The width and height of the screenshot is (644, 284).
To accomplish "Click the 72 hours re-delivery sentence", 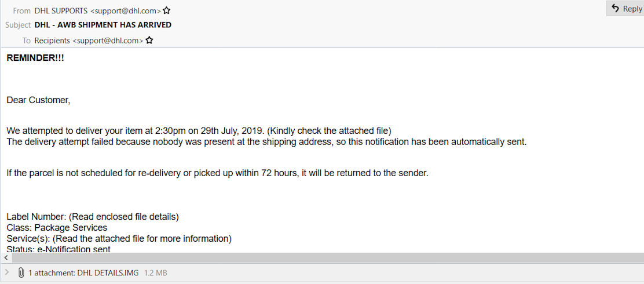I will coord(217,173).
